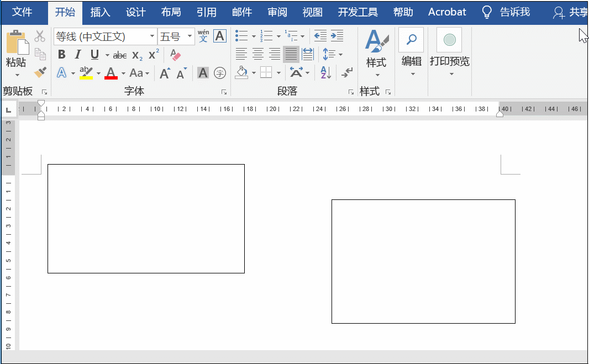Click Print Preview (打印预览) button

click(450, 52)
